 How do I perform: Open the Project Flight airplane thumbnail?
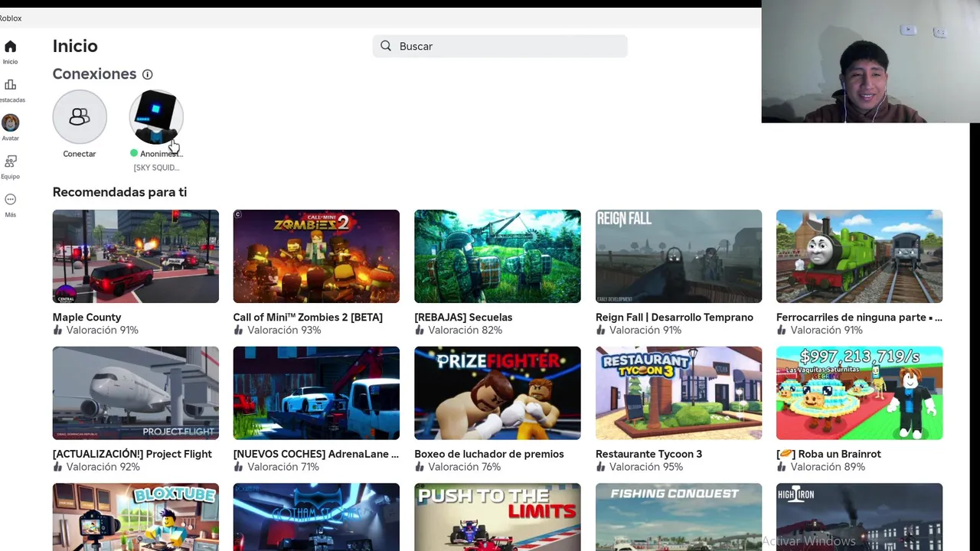coord(136,393)
